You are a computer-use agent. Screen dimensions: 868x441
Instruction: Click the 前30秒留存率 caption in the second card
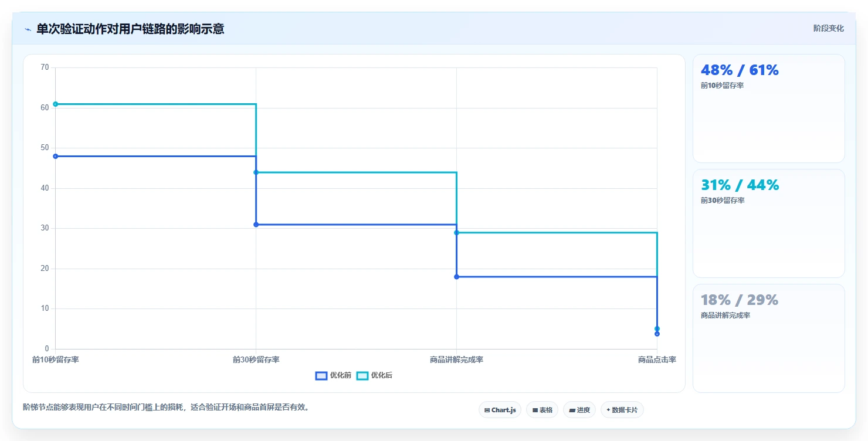[x=723, y=201]
